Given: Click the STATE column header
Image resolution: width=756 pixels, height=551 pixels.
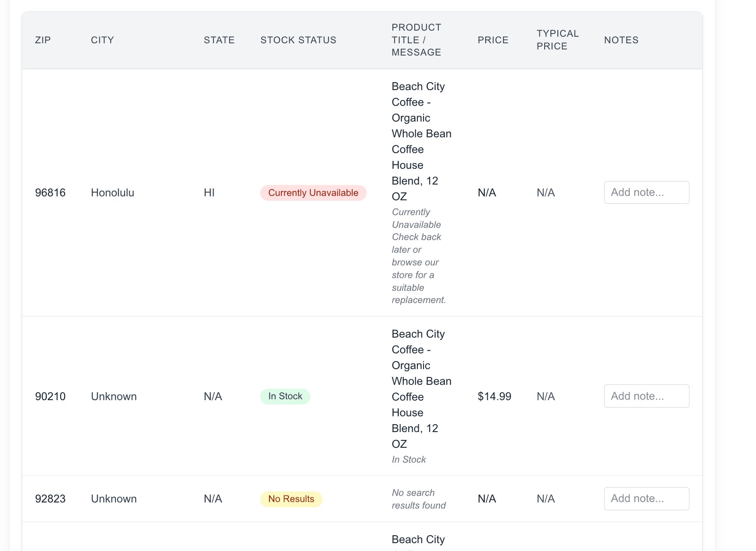Looking at the screenshot, I should click(x=219, y=40).
